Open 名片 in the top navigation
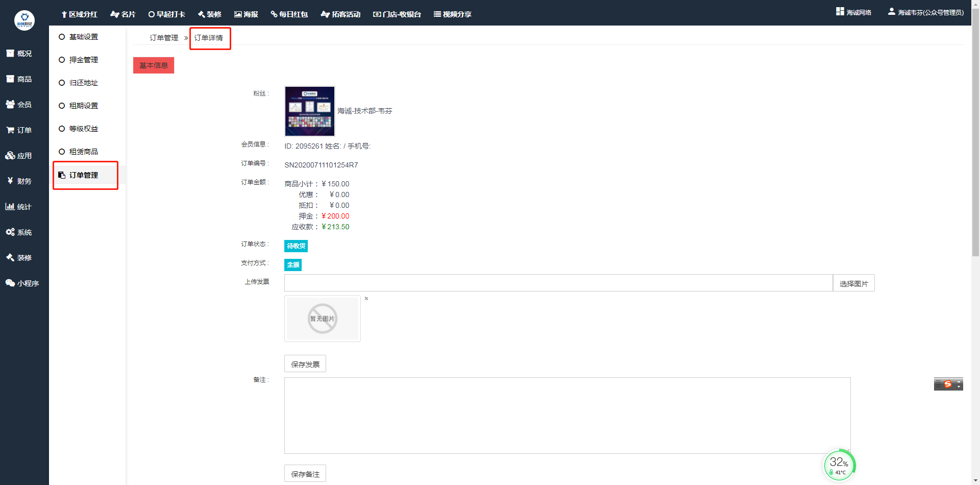 [123, 14]
